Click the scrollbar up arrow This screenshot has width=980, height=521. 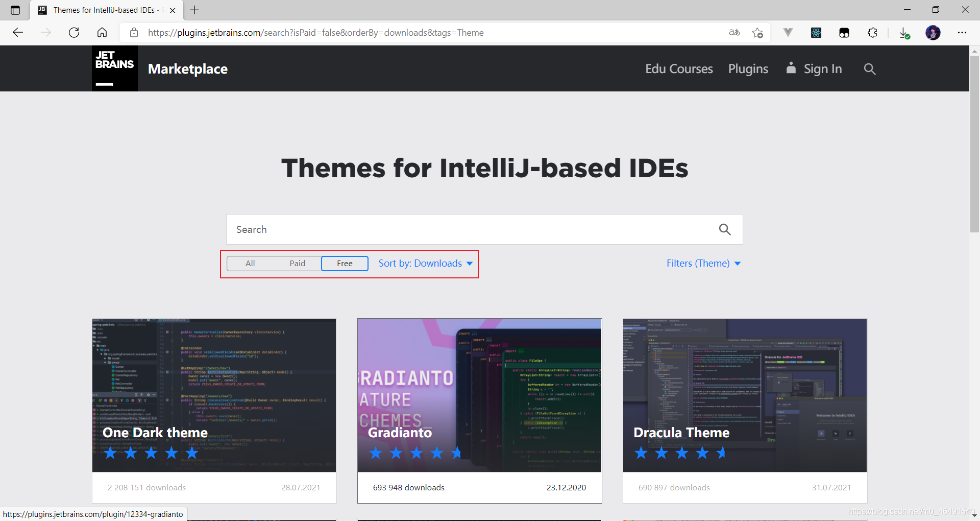click(x=974, y=51)
